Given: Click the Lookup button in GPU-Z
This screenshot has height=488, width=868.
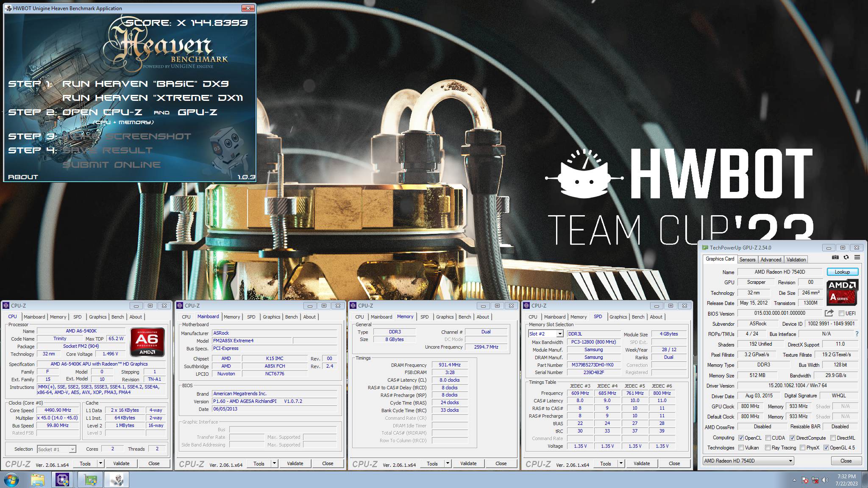Looking at the screenshot, I should [842, 272].
